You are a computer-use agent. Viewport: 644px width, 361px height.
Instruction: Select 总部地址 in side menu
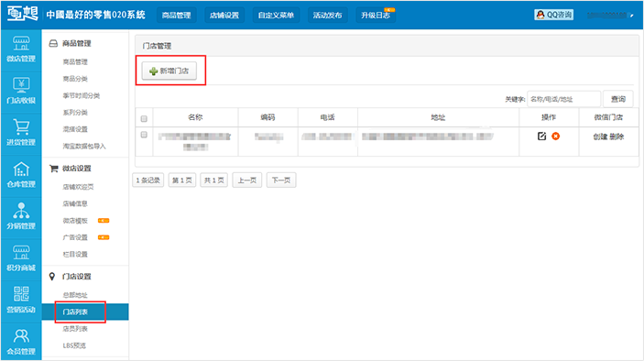[x=75, y=295]
